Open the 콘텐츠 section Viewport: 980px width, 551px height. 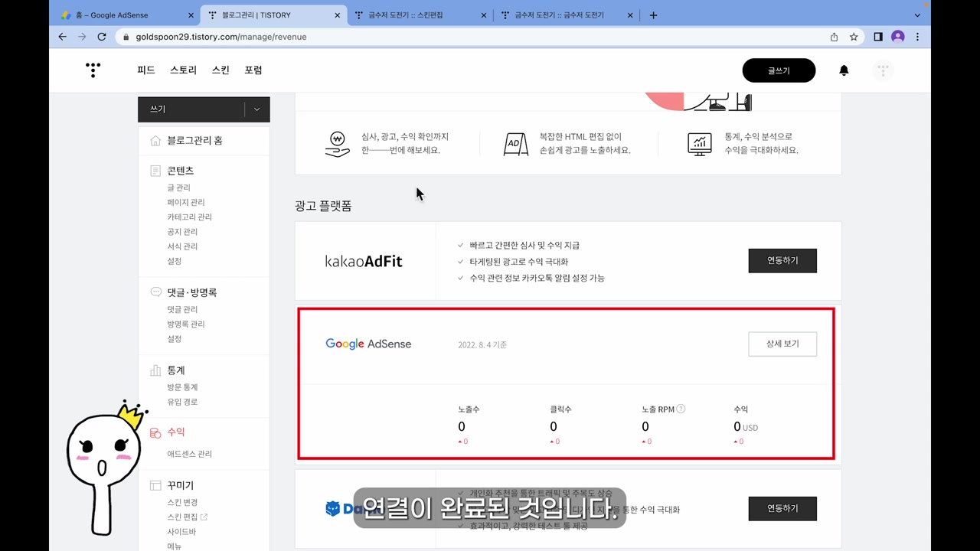pyautogui.click(x=181, y=171)
